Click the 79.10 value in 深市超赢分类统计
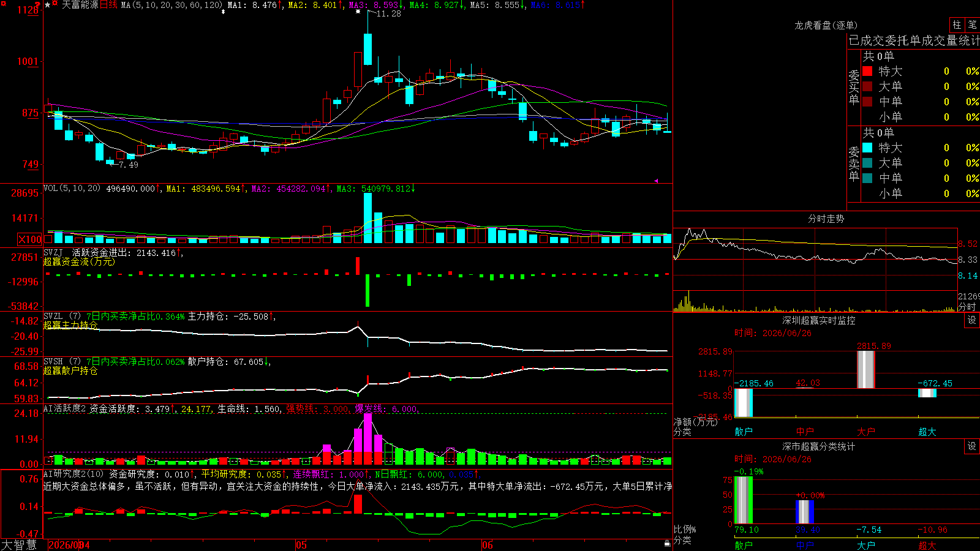 pos(747,530)
